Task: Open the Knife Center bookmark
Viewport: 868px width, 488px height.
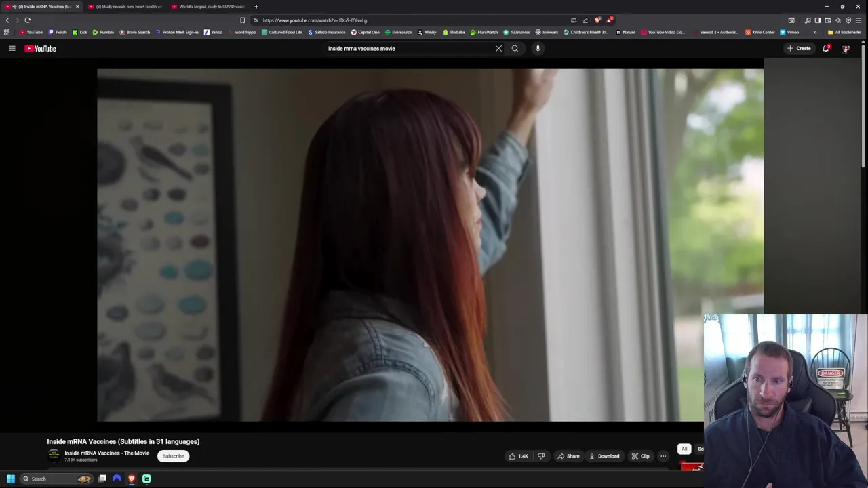Action: tap(760, 32)
